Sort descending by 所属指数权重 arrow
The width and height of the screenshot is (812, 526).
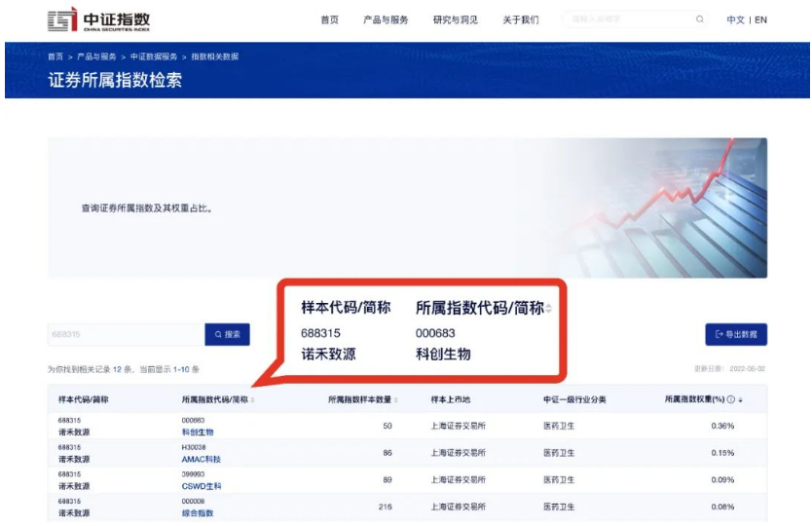point(741,399)
